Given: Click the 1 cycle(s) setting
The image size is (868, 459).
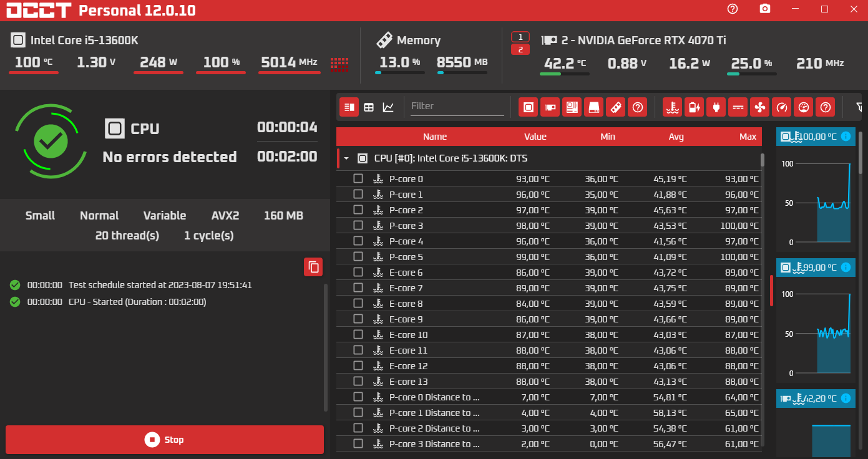Looking at the screenshot, I should pyautogui.click(x=209, y=236).
